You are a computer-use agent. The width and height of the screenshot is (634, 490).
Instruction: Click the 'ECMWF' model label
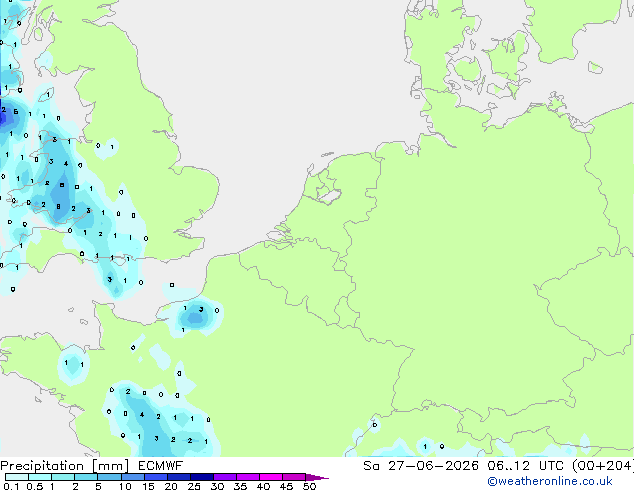(160, 466)
